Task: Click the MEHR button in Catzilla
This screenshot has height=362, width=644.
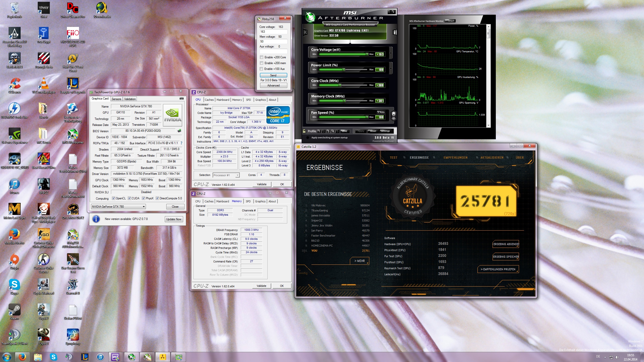Action: (359, 261)
